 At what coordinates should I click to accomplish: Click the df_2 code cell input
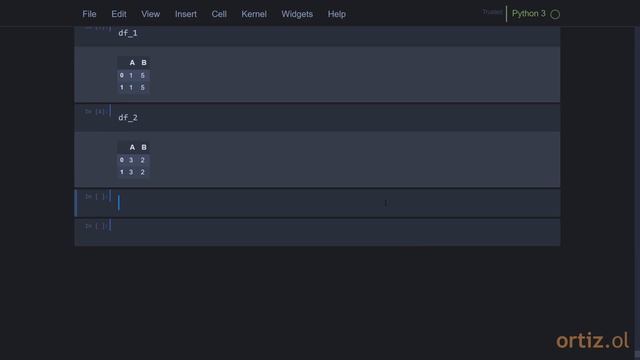pos(337,118)
